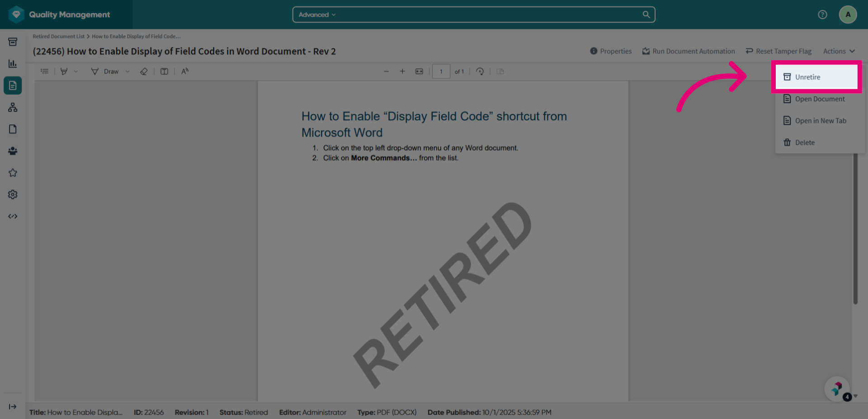
Task: Expand the Draw options chevron
Action: (x=127, y=71)
